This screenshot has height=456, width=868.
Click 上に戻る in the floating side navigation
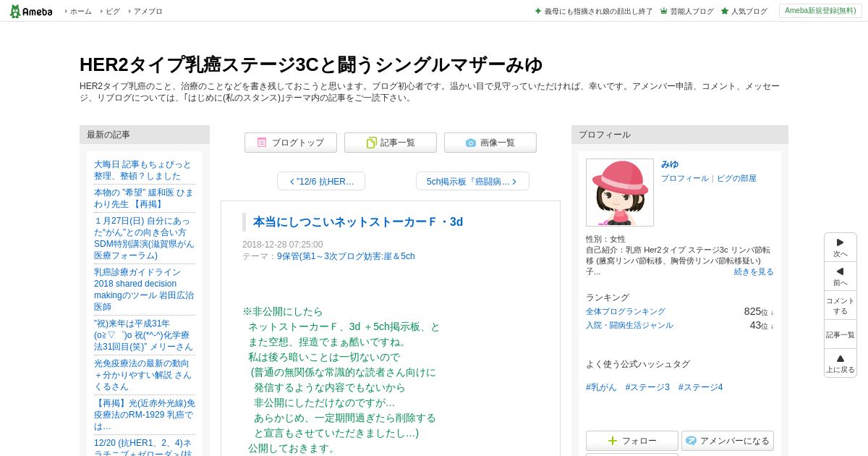tap(841, 363)
